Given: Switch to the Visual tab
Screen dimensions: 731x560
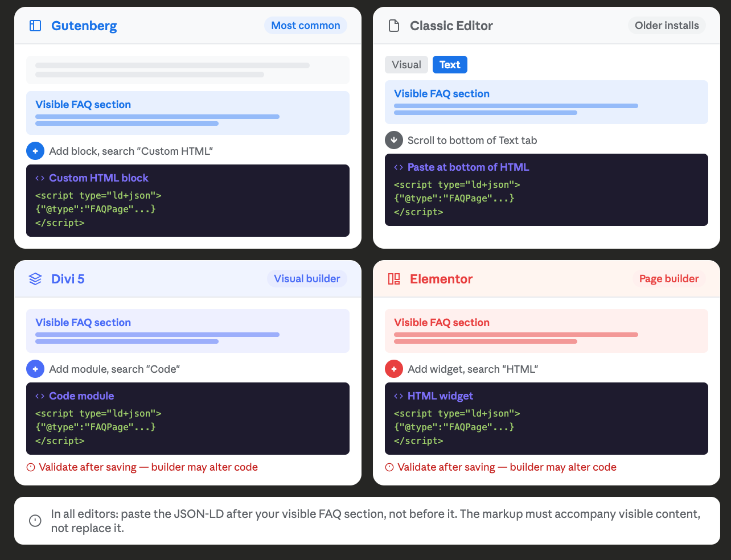Looking at the screenshot, I should click(x=406, y=65).
